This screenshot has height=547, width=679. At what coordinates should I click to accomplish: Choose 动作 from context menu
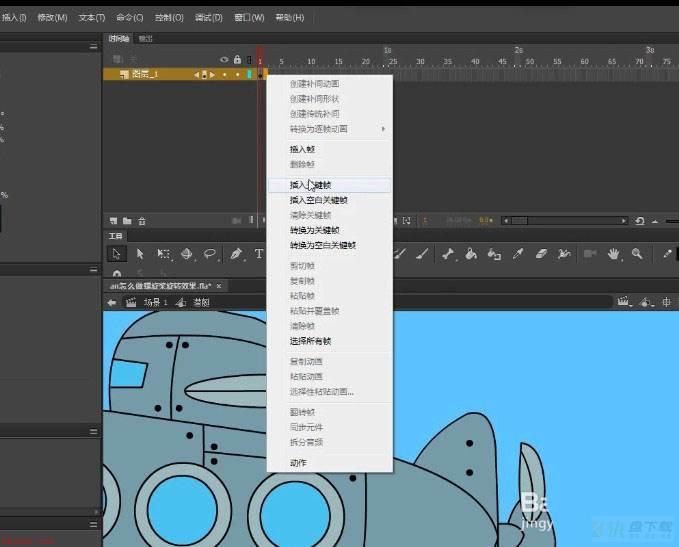(x=330, y=463)
